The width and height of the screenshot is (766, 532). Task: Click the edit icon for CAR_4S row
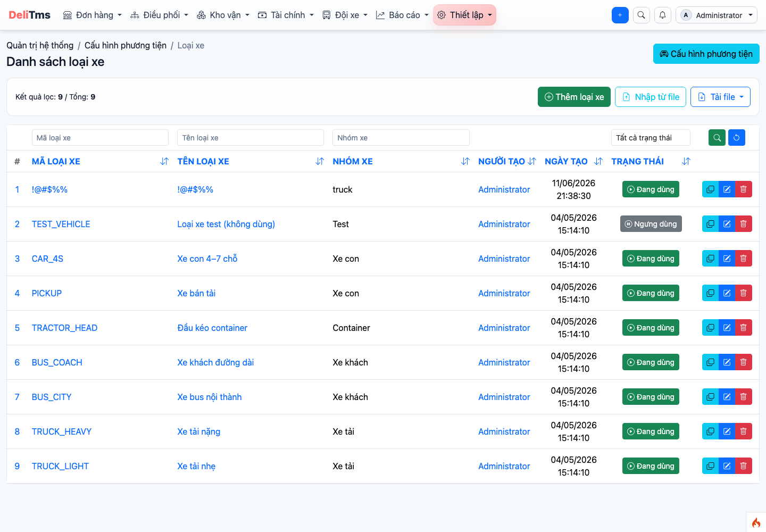coord(727,259)
